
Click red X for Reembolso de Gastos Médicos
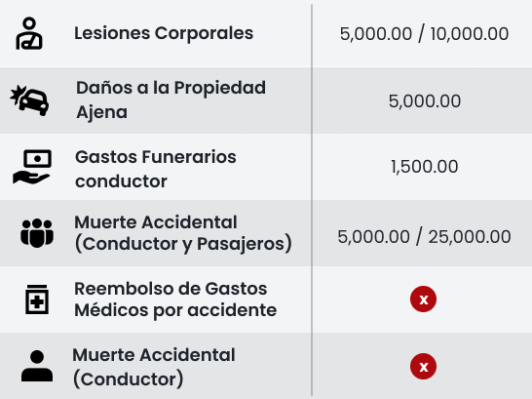[x=423, y=299]
